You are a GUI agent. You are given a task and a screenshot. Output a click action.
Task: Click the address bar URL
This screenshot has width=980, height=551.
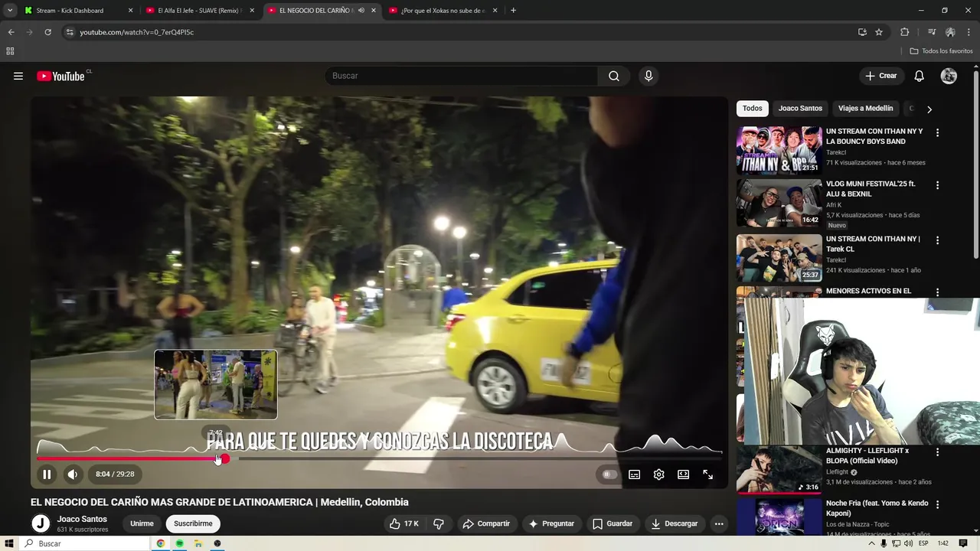[x=137, y=32]
